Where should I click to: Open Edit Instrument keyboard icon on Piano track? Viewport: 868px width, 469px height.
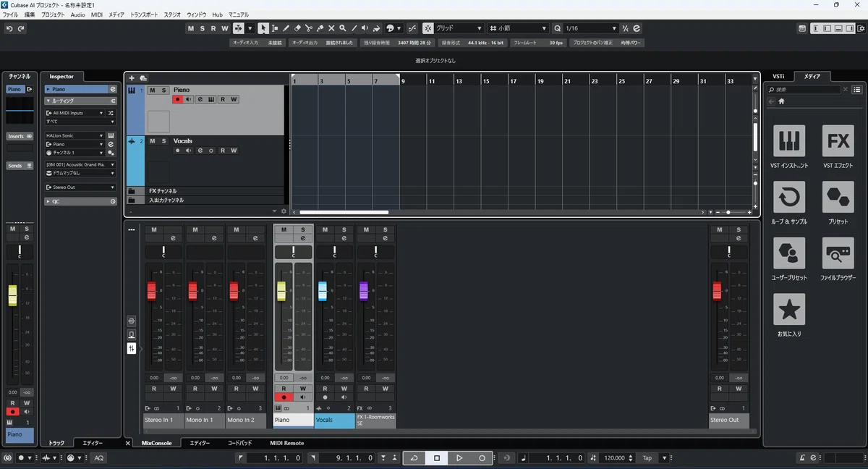point(210,99)
